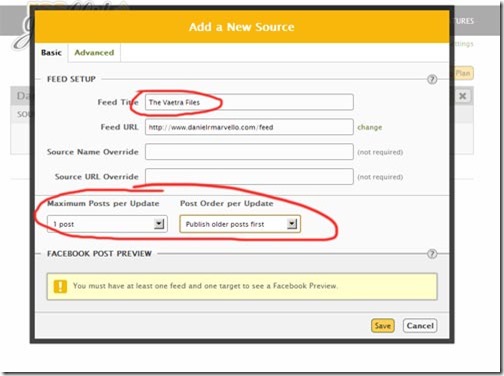
Task: Click the Source Name Override label
Action: [93, 152]
